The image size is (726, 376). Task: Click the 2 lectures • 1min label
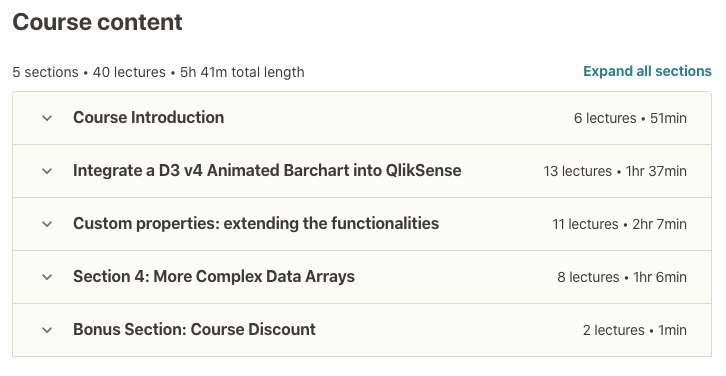tap(635, 330)
